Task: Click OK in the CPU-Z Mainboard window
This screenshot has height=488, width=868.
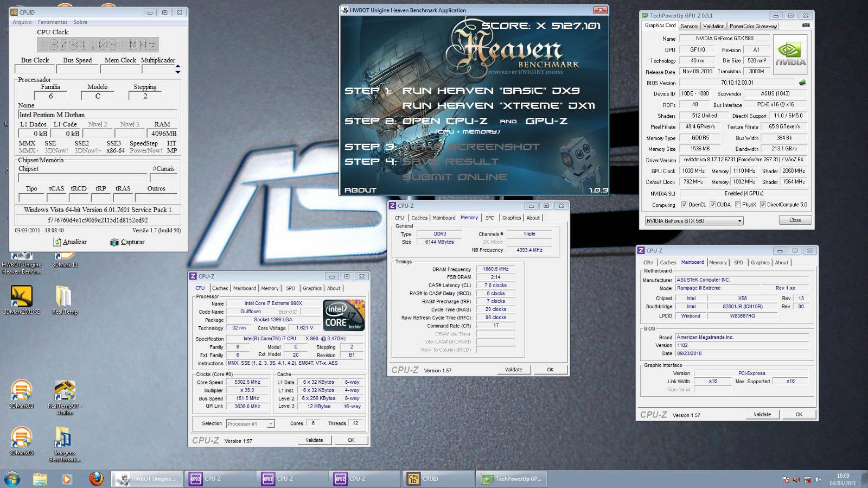Action: [x=799, y=414]
